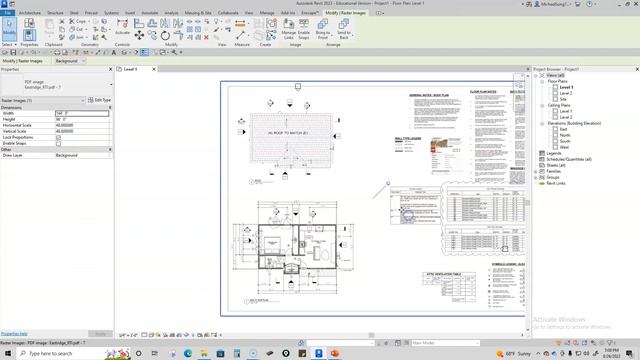Select Site floor plan
Viewport: 640px width, 360px height.
pyautogui.click(x=563, y=99)
